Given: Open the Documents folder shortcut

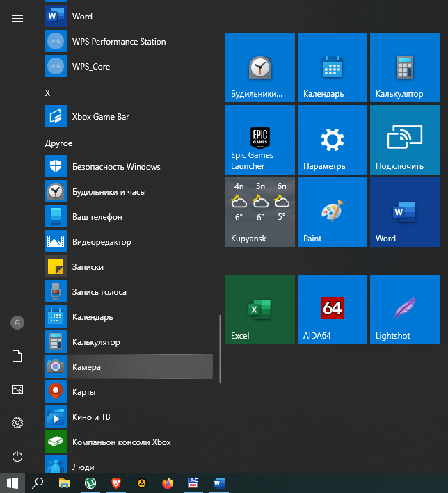Looking at the screenshot, I should 17,356.
